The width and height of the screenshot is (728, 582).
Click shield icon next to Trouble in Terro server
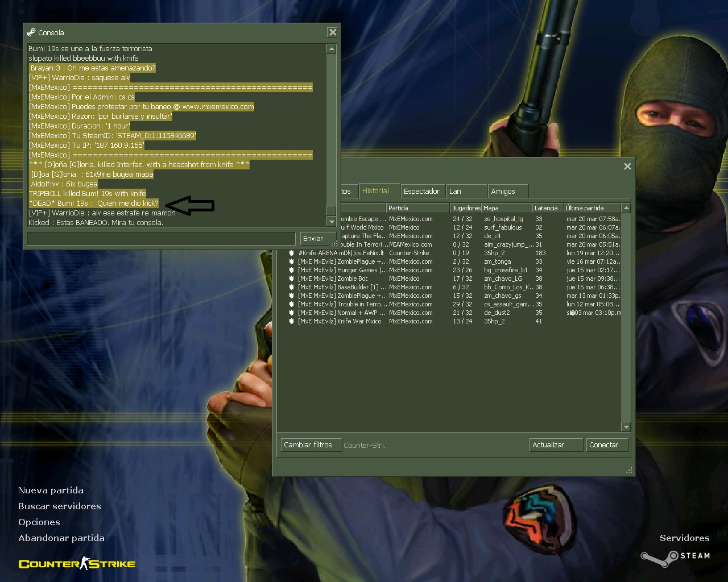coord(291,304)
